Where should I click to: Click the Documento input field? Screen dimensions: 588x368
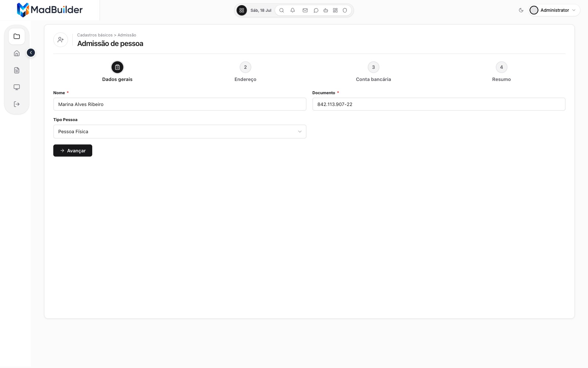click(439, 104)
